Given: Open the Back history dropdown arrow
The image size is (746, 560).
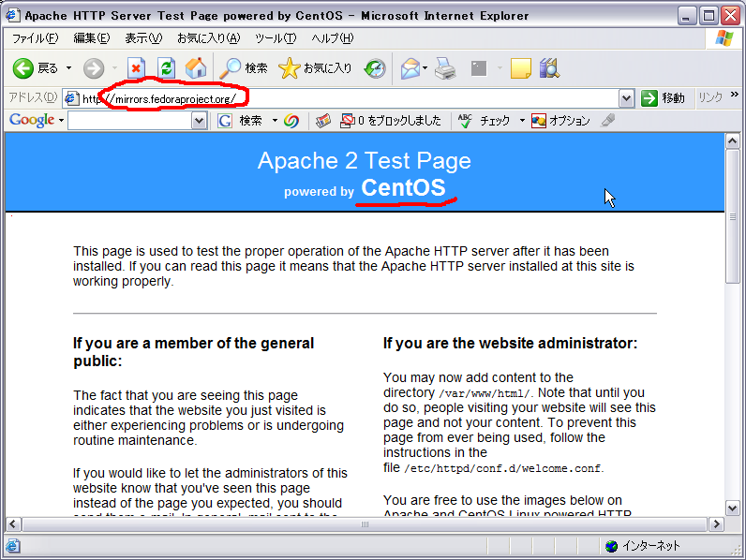Looking at the screenshot, I should (69, 68).
